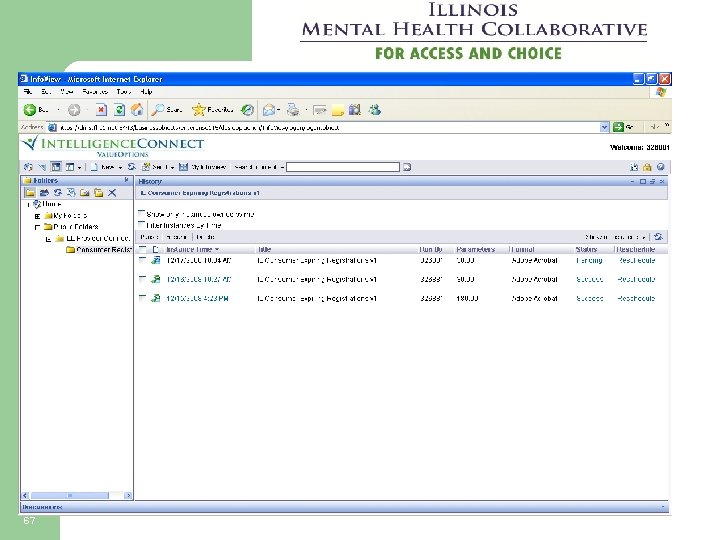Click the IE Forward arrow button
Viewport: 720px width, 540px height.
pyautogui.click(x=74, y=110)
